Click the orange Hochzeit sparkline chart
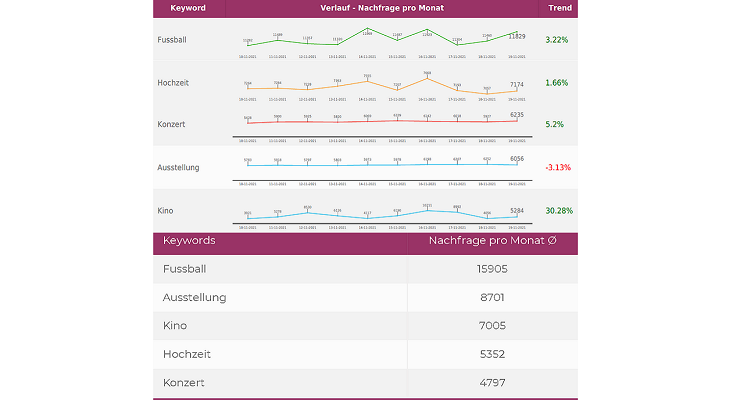 tap(382, 86)
